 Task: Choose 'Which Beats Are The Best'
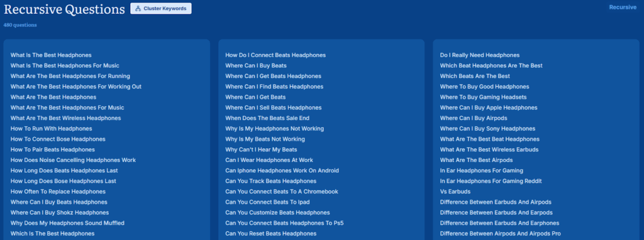(475, 76)
